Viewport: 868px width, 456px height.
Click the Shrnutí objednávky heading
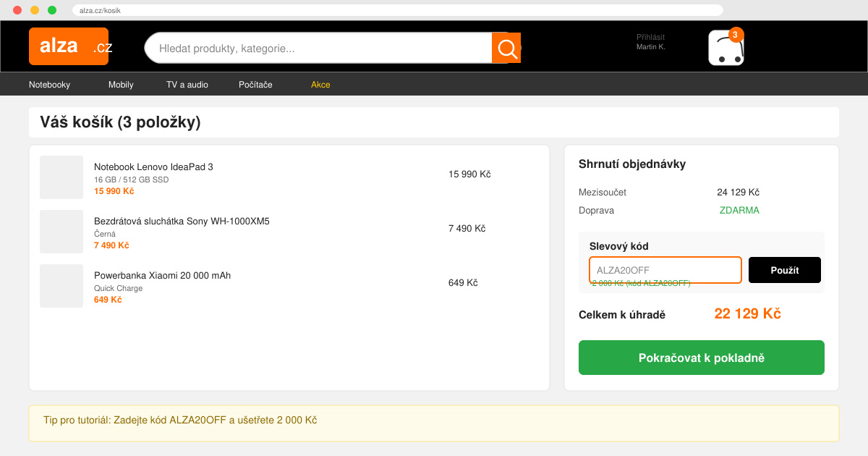(x=632, y=164)
